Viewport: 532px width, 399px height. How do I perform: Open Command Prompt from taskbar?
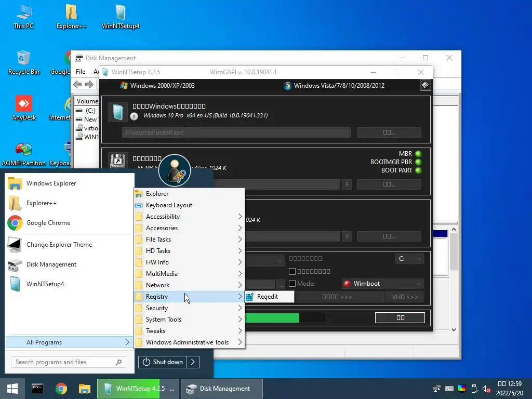pos(37,389)
